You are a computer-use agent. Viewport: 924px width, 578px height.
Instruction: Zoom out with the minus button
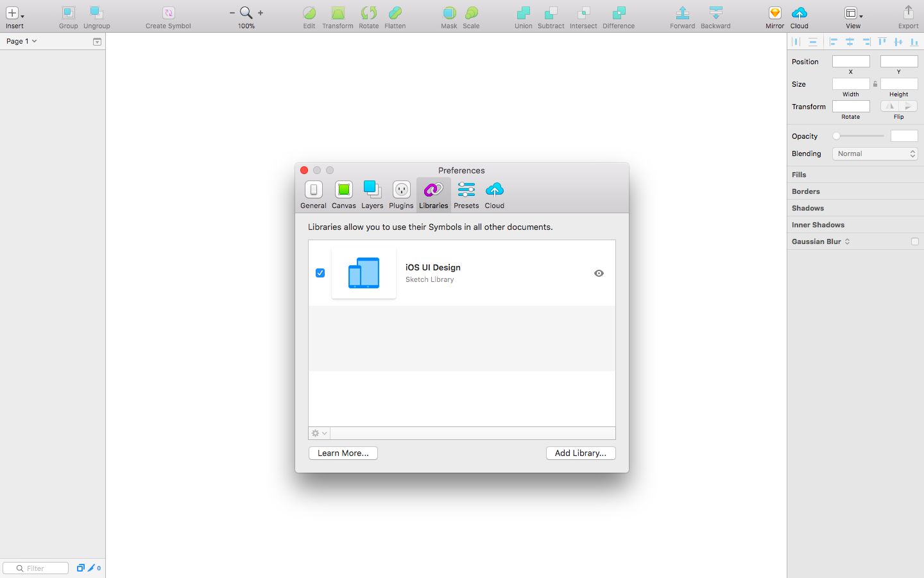[232, 13]
